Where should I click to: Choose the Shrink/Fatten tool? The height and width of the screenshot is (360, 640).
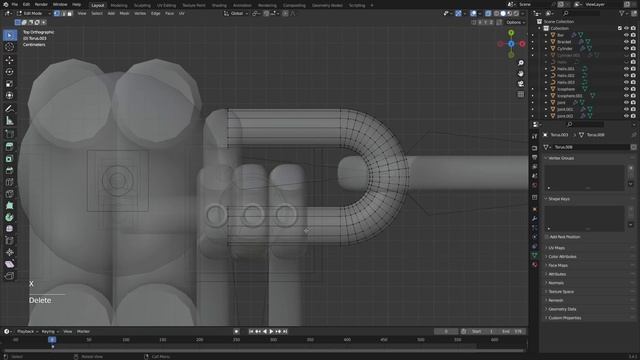pyautogui.click(x=9, y=253)
